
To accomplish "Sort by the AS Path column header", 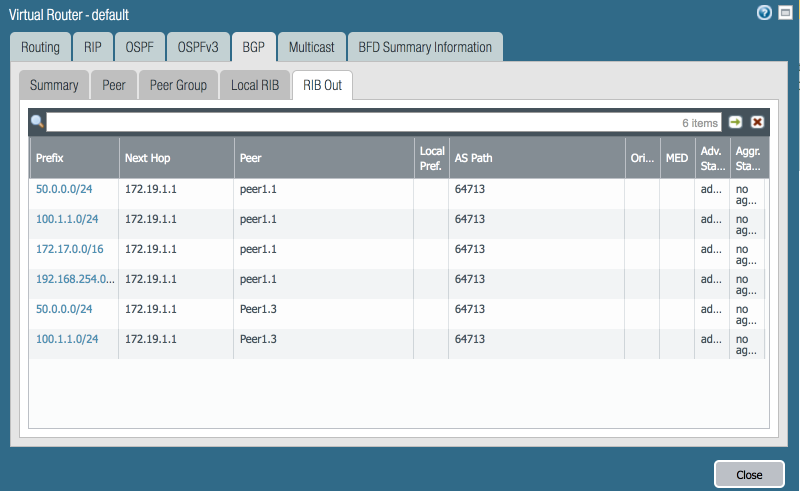I will tap(535, 158).
